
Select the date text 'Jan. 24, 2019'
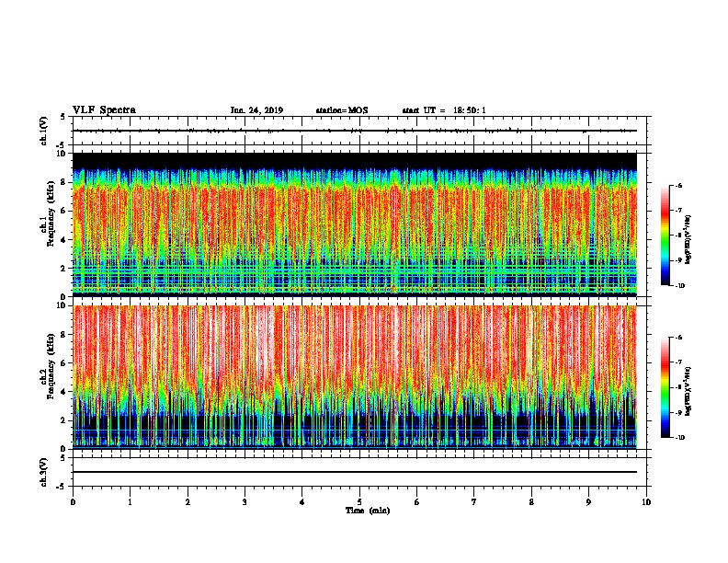coord(256,110)
